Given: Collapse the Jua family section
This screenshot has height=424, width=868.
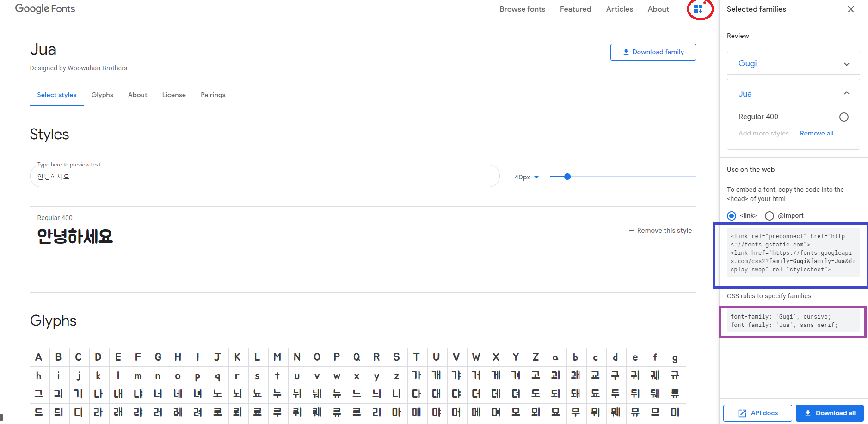Looking at the screenshot, I should 846,93.
